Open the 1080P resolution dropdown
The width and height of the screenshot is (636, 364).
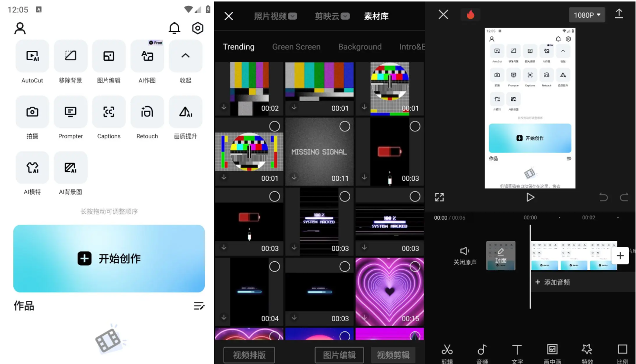[x=587, y=15]
